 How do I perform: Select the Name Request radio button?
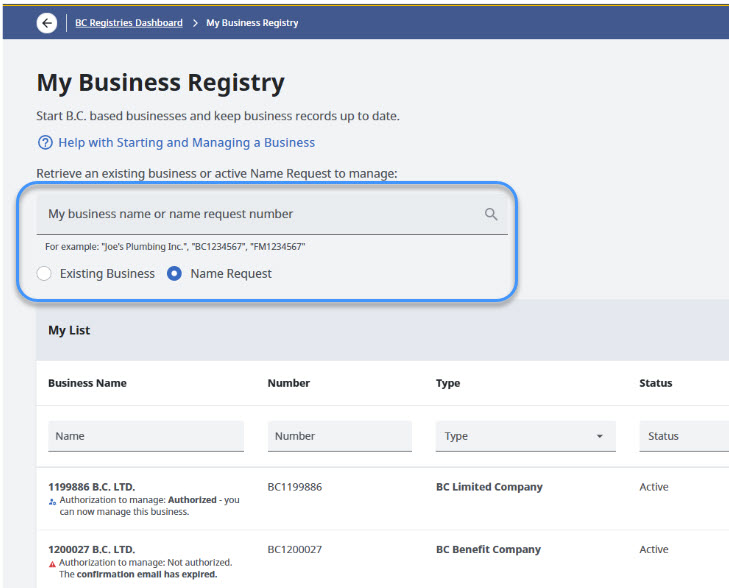(174, 273)
